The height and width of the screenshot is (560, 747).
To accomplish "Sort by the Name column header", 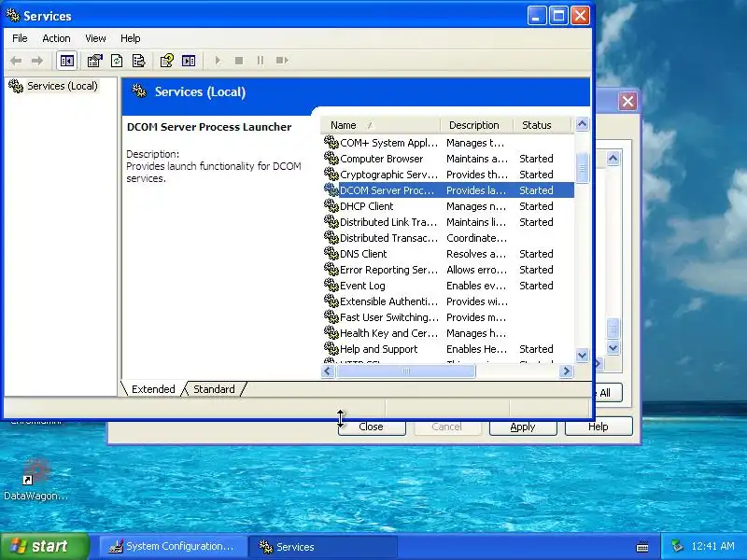I will click(x=381, y=125).
